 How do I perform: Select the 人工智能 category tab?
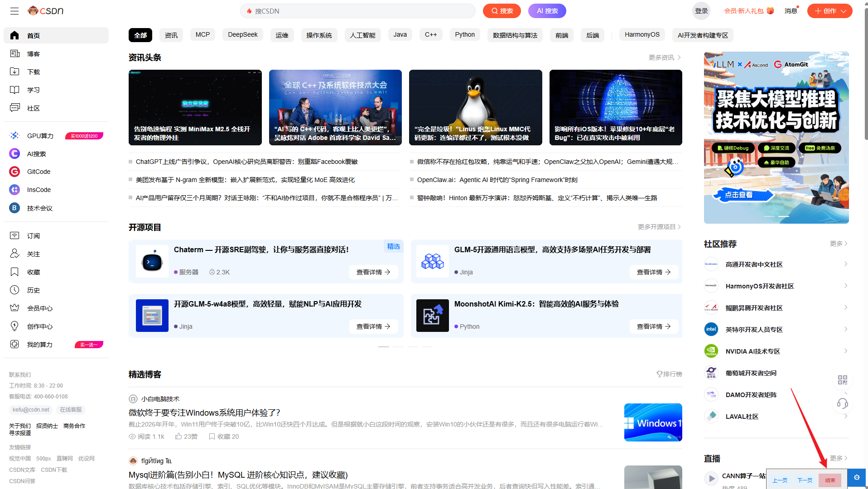point(362,35)
